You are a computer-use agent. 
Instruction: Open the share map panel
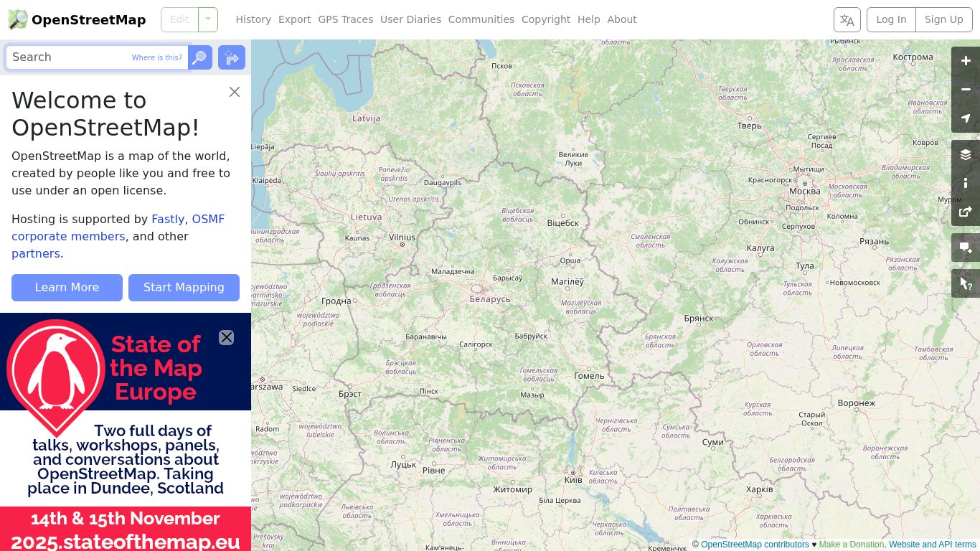click(966, 212)
